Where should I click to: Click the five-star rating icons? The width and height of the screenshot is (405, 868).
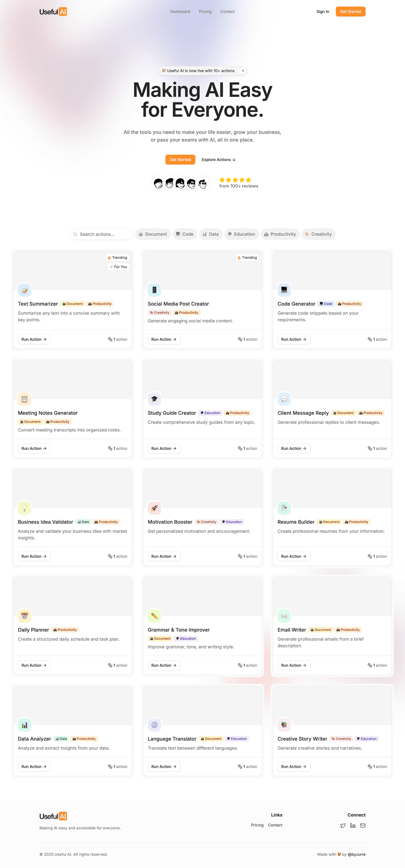point(235,180)
